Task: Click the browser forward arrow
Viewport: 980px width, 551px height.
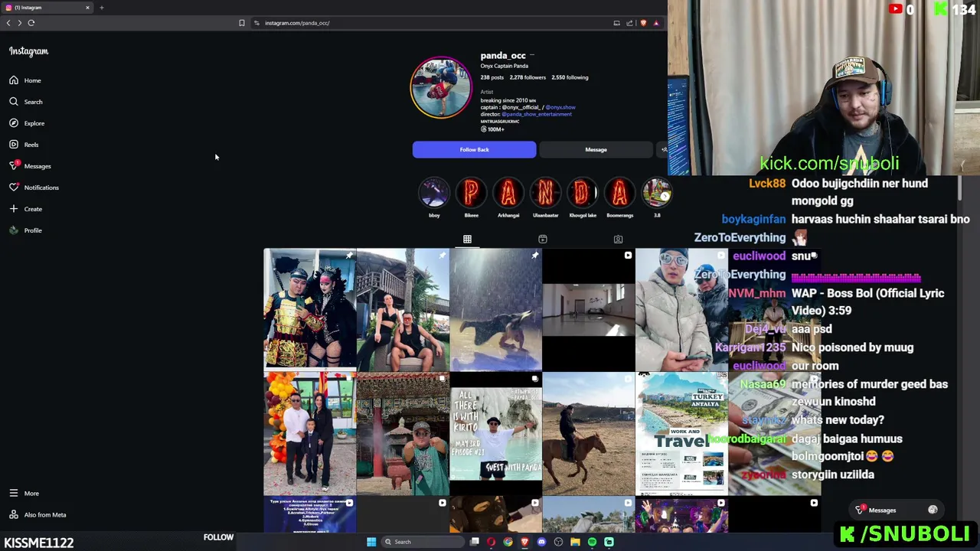Action: pyautogui.click(x=20, y=23)
